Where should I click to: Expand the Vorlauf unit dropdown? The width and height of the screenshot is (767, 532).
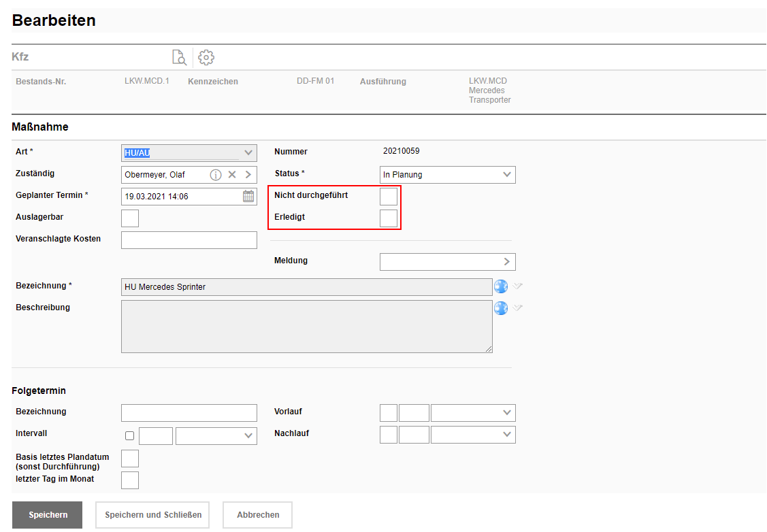[473, 413]
